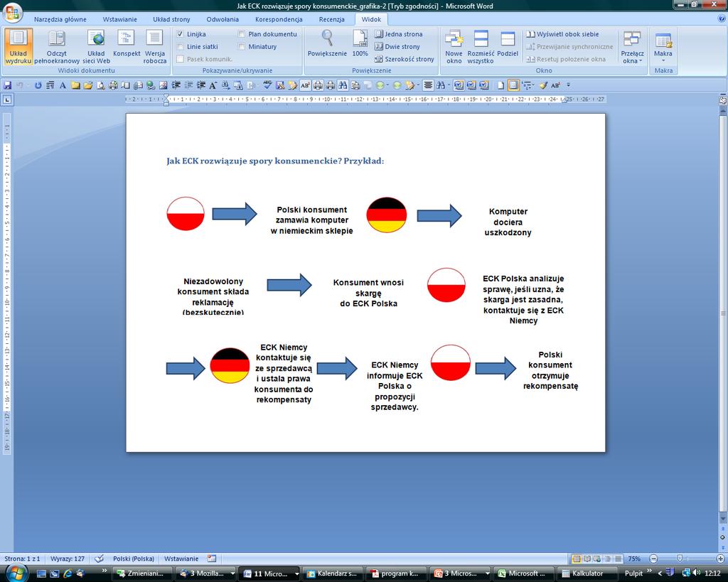Click the Wyrazy: 127 word count
Image resolution: width=728 pixels, height=582 pixels.
(x=68, y=559)
